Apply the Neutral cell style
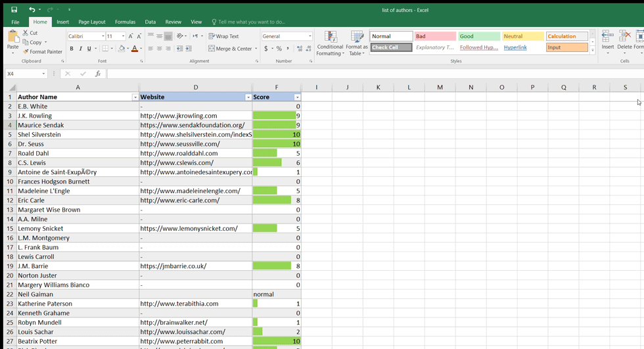This screenshot has width=644, height=349. tap(523, 36)
